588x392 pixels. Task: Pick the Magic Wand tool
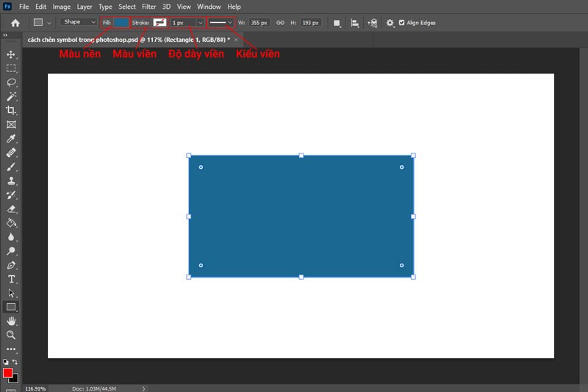tap(11, 96)
